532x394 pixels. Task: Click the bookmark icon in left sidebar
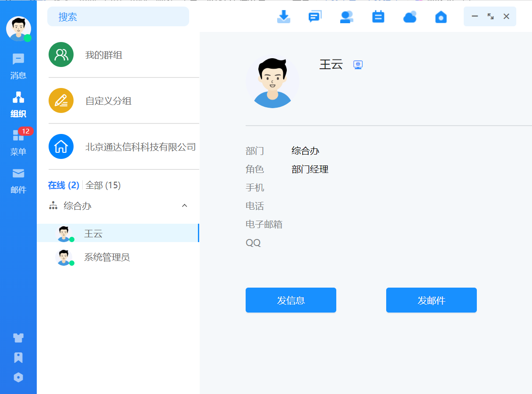(x=18, y=358)
